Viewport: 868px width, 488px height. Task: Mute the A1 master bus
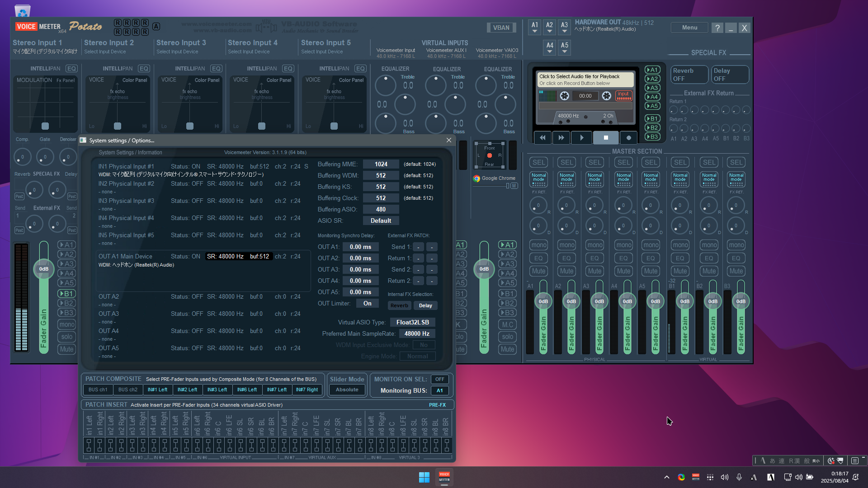538,271
